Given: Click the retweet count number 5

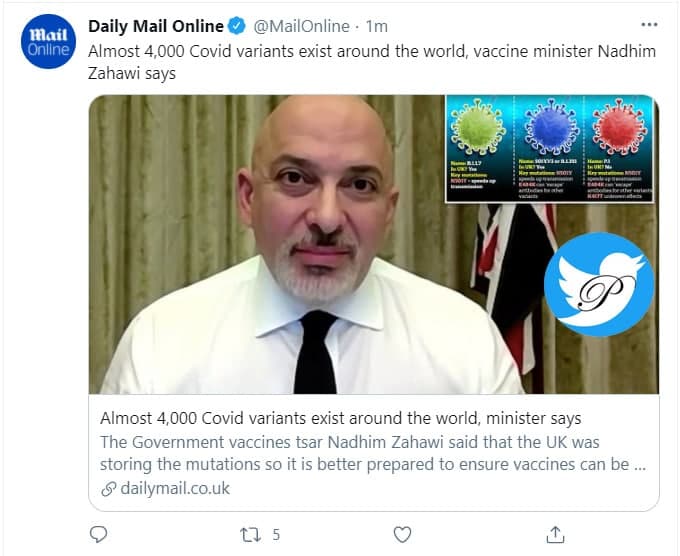Looking at the screenshot, I should (x=276, y=535).
